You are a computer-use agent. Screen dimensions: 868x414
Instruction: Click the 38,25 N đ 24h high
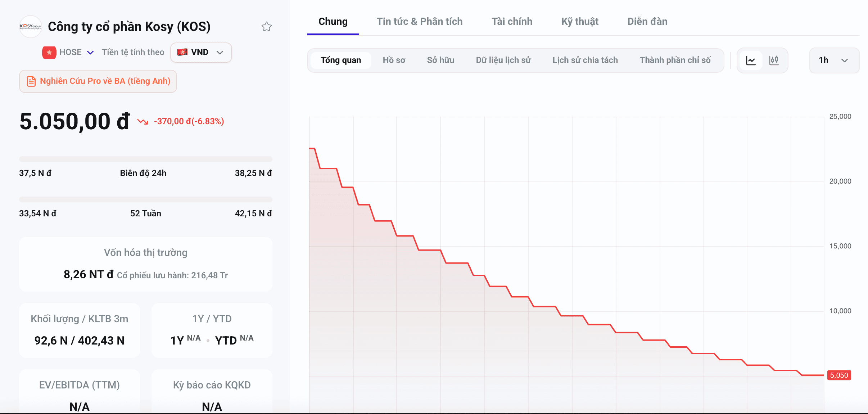pos(253,174)
